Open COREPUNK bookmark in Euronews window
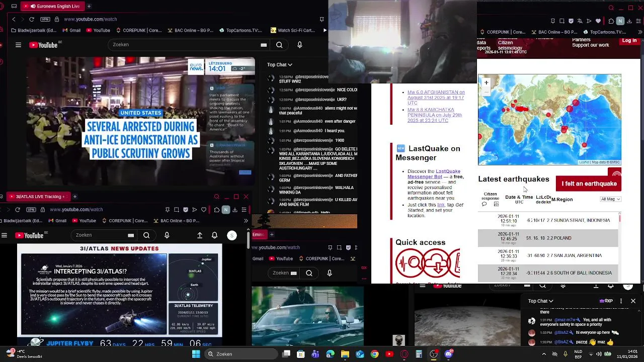The width and height of the screenshot is (644, 362). tap(138, 30)
